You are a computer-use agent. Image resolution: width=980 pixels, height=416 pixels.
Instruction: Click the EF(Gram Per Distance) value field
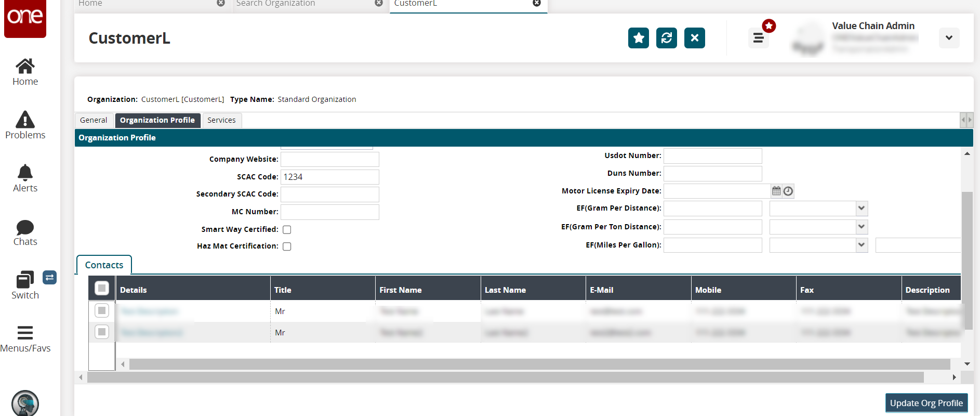pos(713,209)
